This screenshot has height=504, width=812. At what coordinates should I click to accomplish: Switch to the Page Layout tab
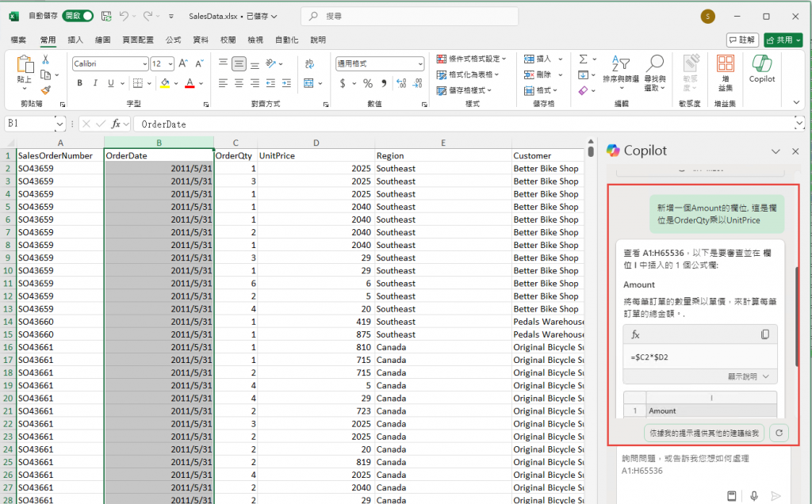click(138, 40)
